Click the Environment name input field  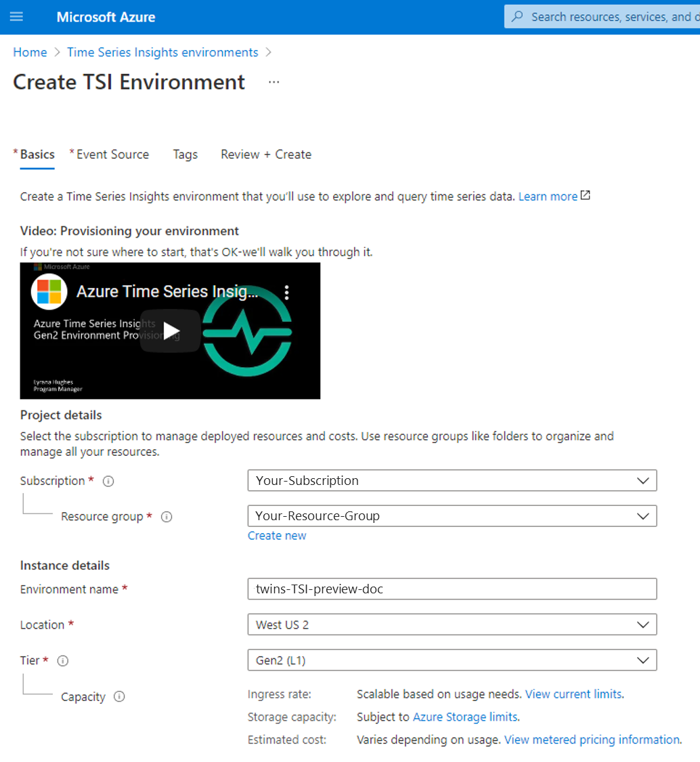pyautogui.click(x=452, y=589)
